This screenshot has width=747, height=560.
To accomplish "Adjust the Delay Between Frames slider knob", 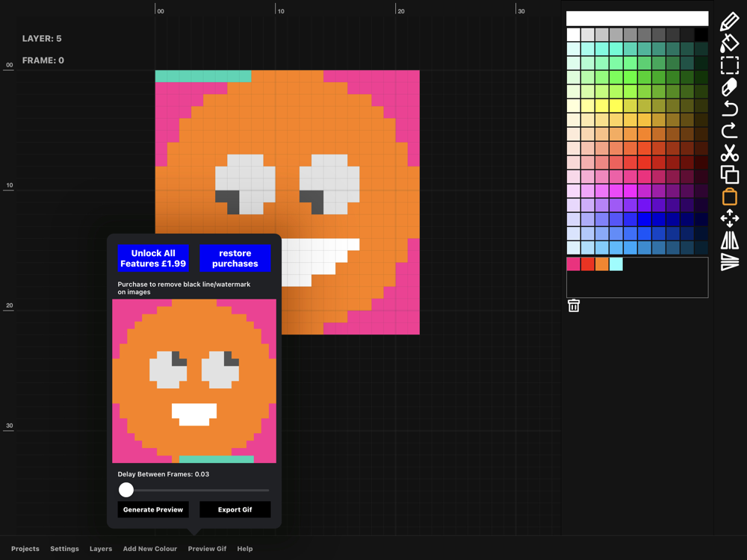I will [x=126, y=490].
